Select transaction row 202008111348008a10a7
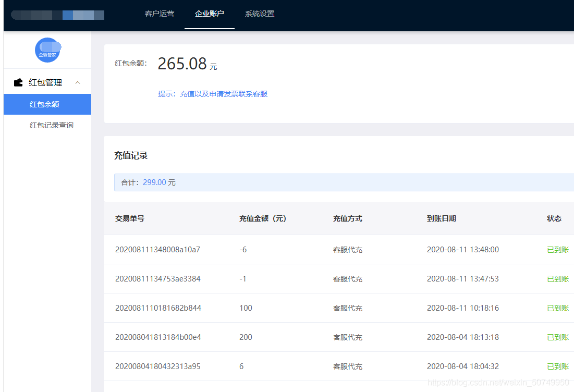Image resolution: width=574 pixels, height=392 pixels. click(x=157, y=250)
